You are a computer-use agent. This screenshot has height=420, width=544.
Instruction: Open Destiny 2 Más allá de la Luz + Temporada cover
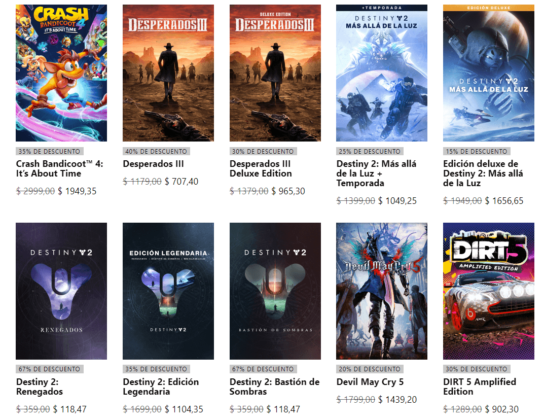(x=382, y=73)
